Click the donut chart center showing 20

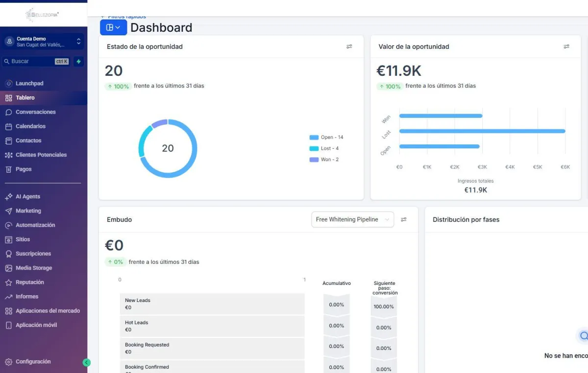click(168, 148)
